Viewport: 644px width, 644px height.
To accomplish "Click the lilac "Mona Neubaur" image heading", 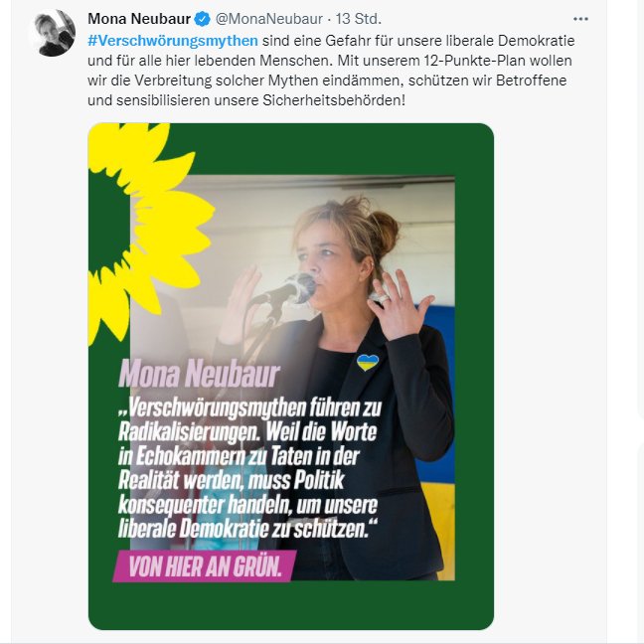I will point(199,375).
